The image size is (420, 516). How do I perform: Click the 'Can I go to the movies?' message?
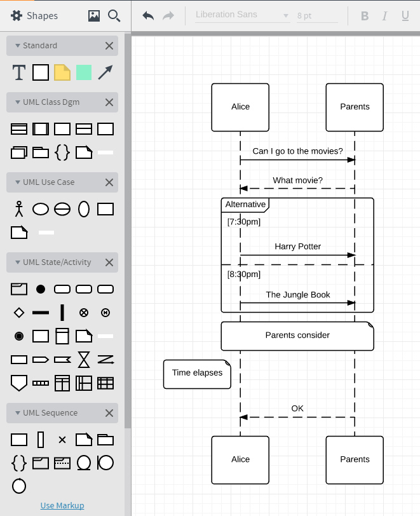click(297, 151)
